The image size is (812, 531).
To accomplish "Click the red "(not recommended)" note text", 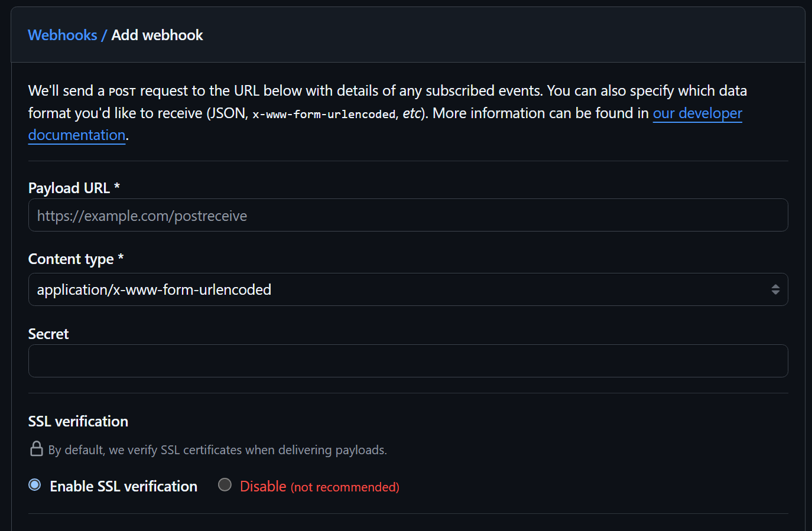I will 345,487.
